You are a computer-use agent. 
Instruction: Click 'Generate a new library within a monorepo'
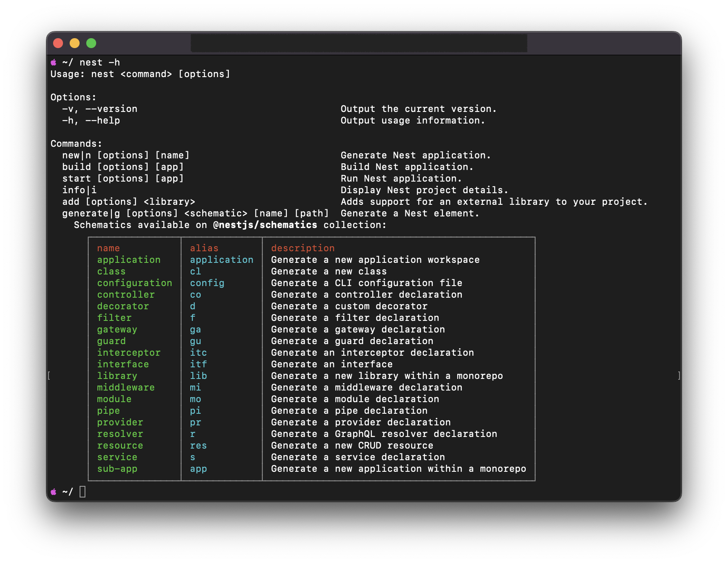387,376
